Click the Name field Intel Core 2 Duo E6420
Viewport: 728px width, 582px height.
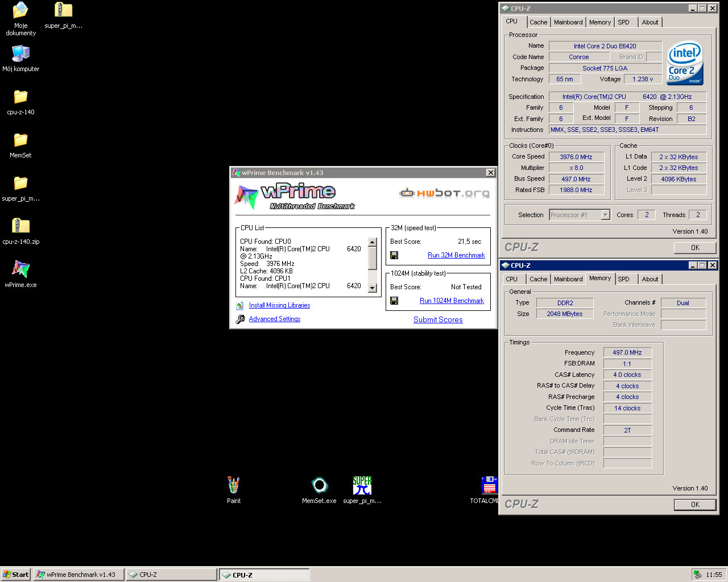tap(605, 46)
